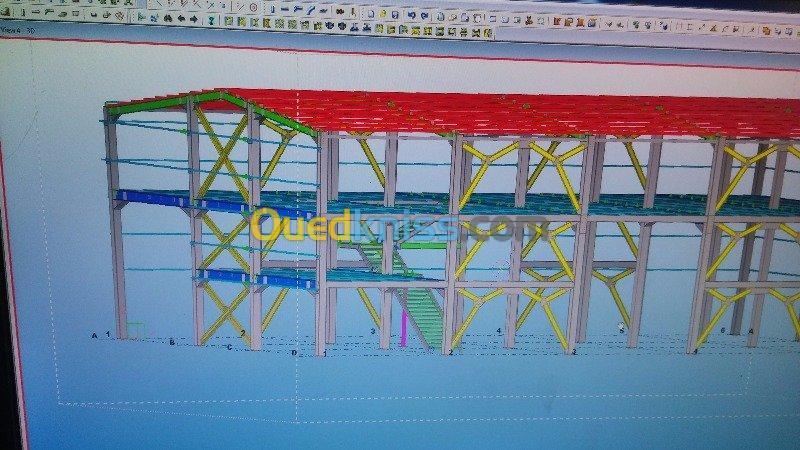Select the blue curved beam tool

(311, 10)
